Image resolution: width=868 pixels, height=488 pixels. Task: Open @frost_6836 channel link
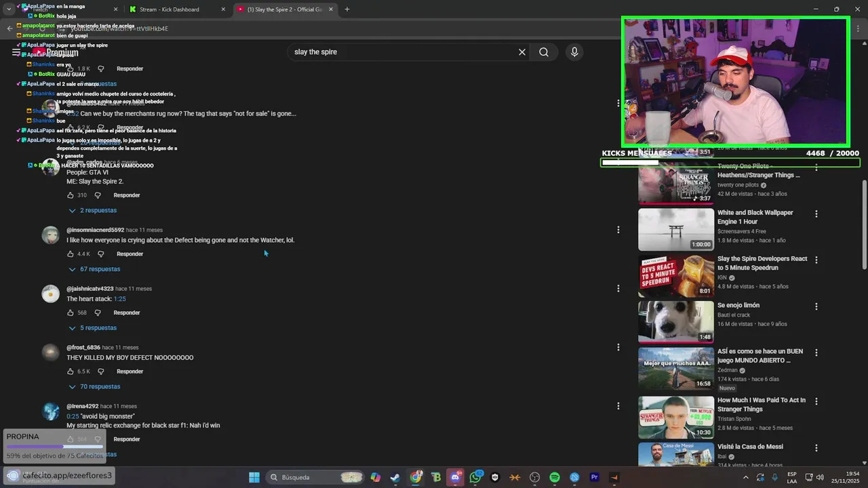83,348
